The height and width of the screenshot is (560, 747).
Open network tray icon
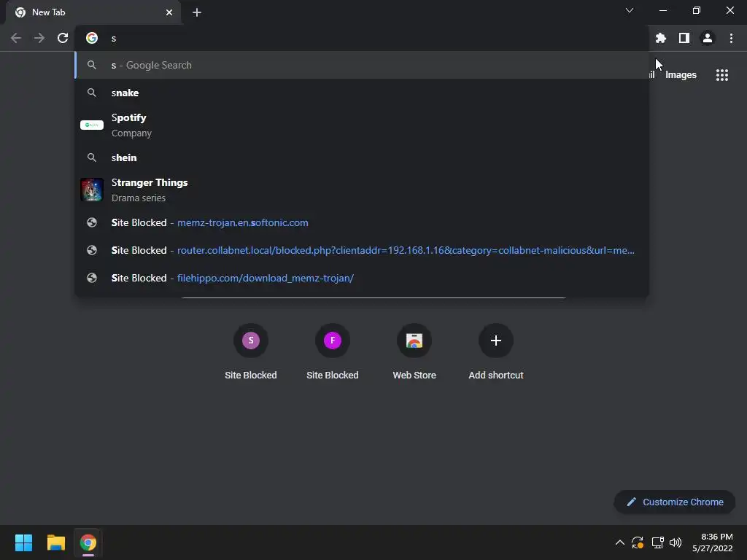click(657, 542)
